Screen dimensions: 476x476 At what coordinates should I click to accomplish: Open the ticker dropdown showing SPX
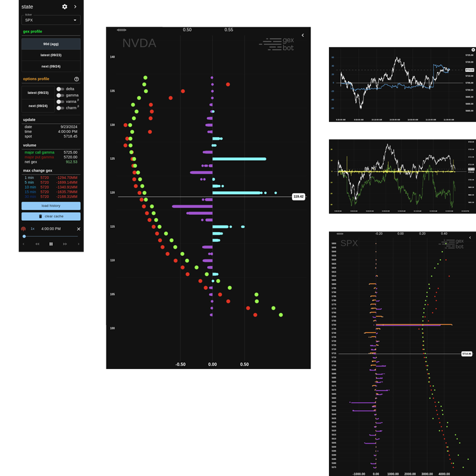click(51, 20)
